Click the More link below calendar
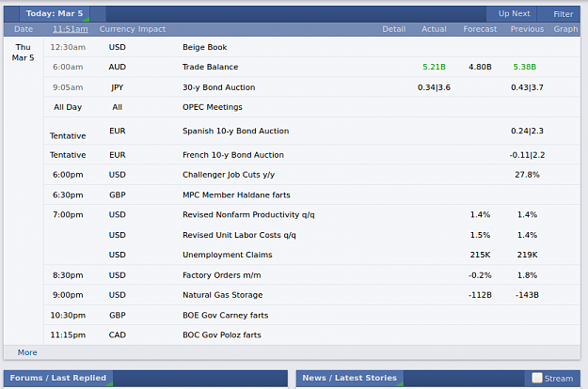588x389 pixels. pos(27,352)
